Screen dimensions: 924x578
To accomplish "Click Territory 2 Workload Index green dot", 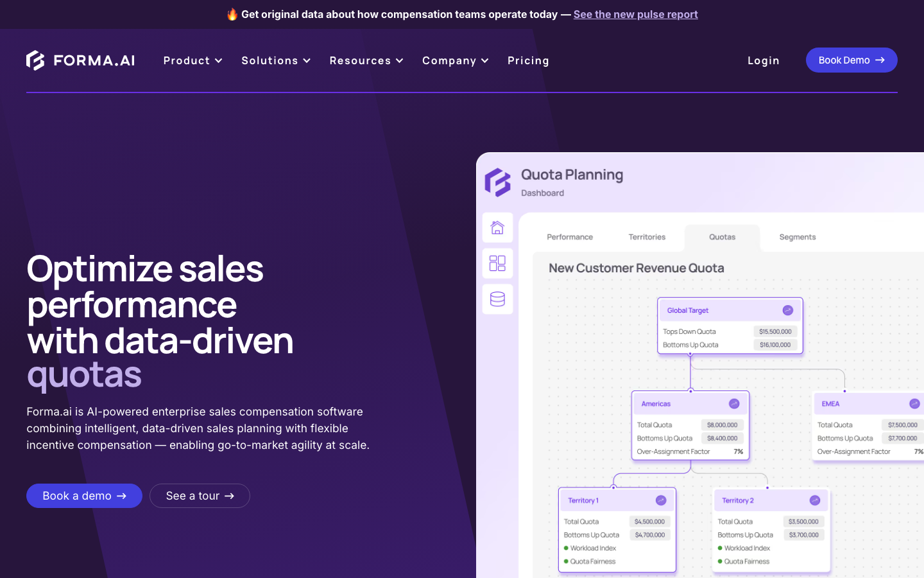I will click(720, 548).
